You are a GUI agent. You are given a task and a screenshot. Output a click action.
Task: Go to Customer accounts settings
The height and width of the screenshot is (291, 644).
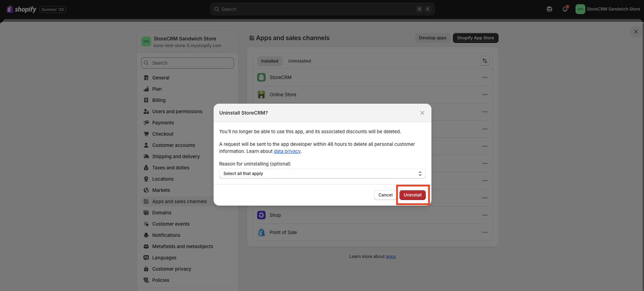coord(188,145)
